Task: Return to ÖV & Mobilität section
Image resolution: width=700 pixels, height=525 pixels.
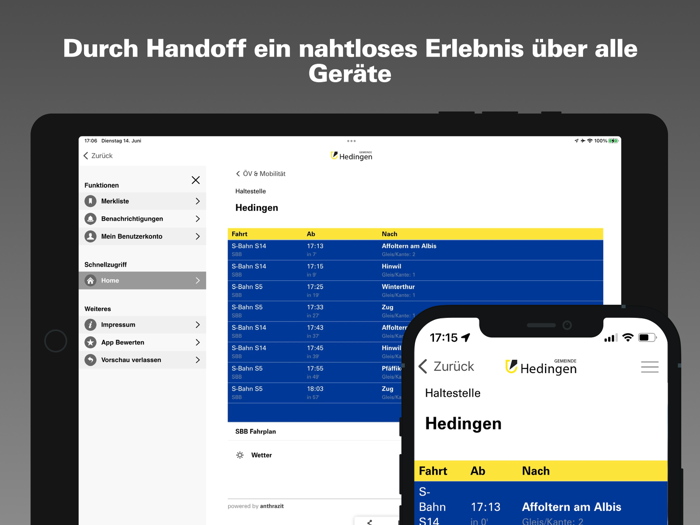Action: [261, 174]
